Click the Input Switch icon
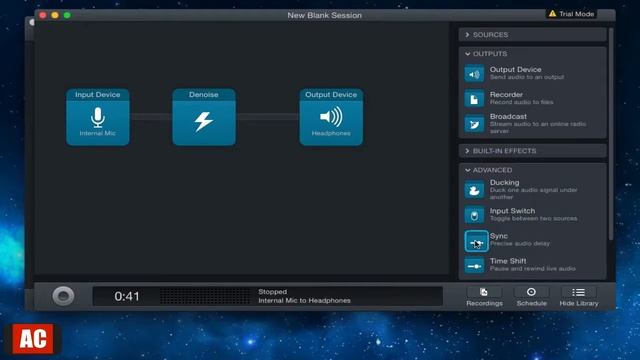640x360 pixels. pyautogui.click(x=474, y=215)
